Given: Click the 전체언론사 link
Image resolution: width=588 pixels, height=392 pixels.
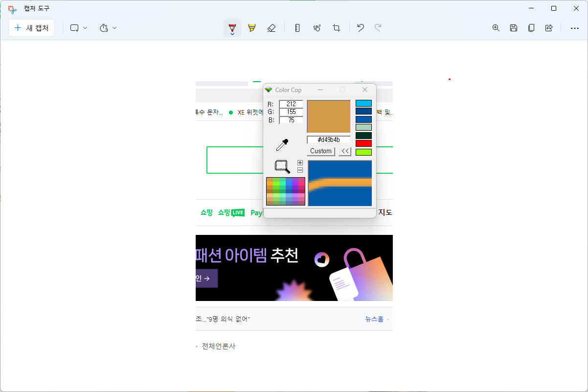Looking at the screenshot, I should click(x=219, y=346).
